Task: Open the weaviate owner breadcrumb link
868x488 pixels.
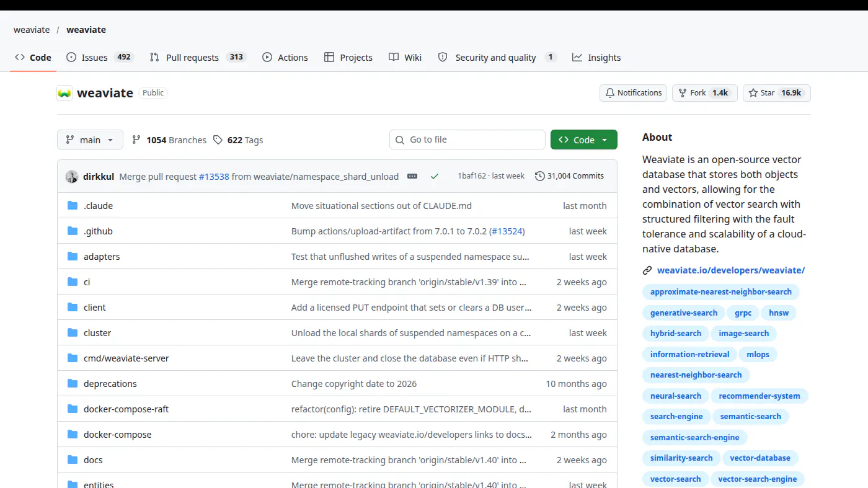Action: click(x=32, y=30)
